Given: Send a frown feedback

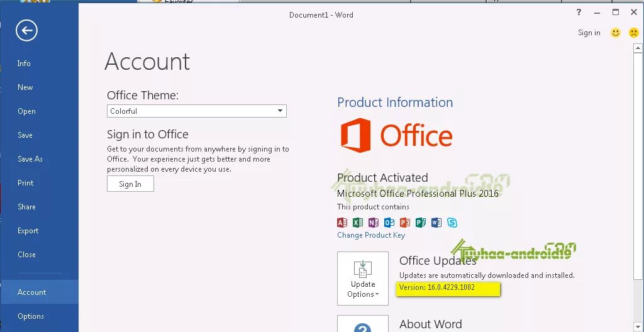Looking at the screenshot, I should pos(634,33).
